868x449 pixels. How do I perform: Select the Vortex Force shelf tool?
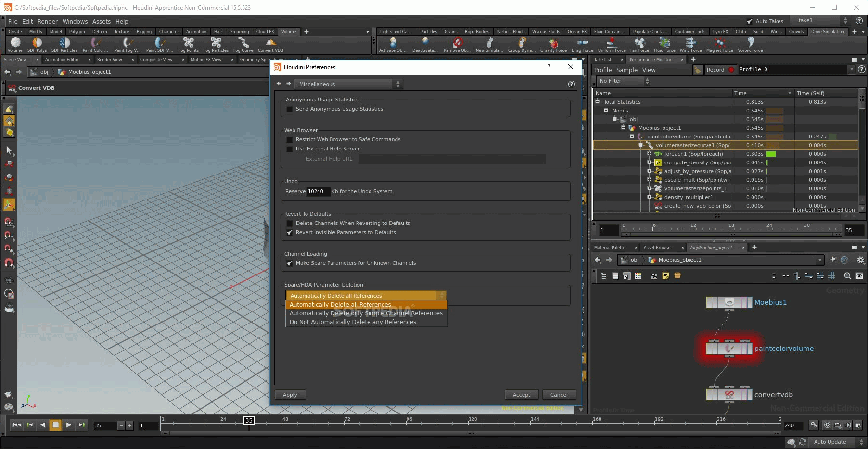pyautogui.click(x=751, y=45)
